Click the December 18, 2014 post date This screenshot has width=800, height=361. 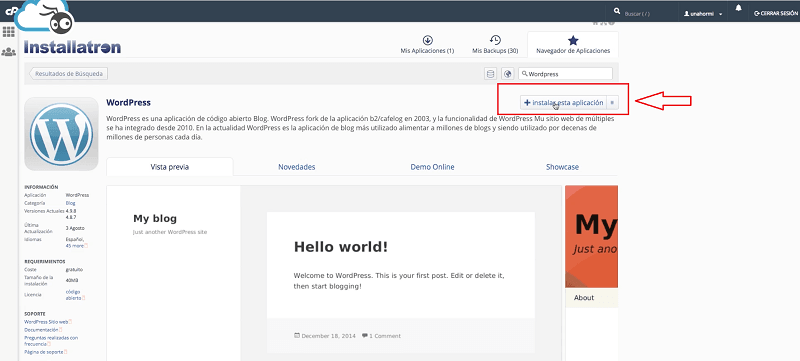tap(329, 336)
